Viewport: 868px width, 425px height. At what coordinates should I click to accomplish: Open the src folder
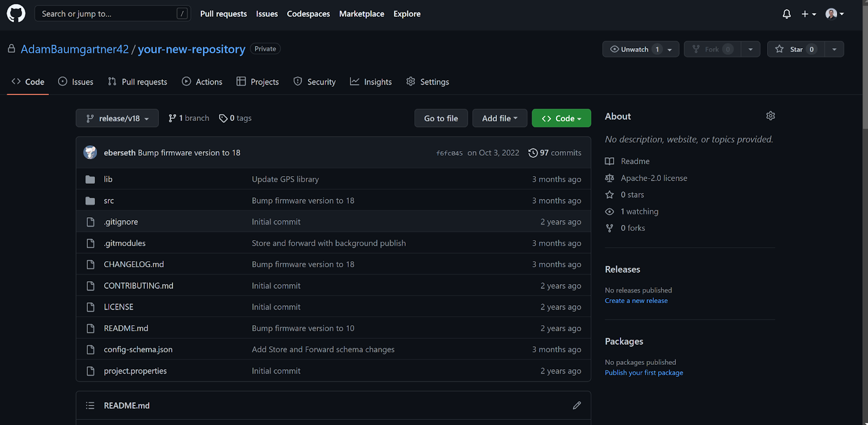pos(108,201)
